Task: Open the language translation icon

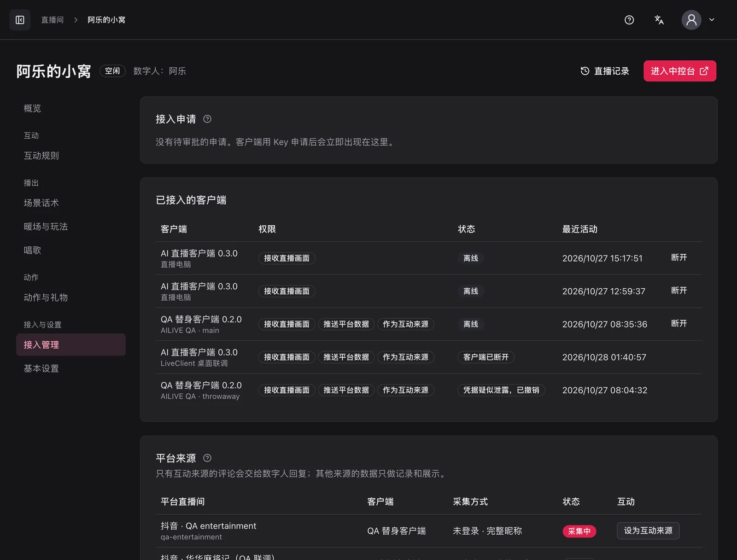Action: (x=659, y=20)
